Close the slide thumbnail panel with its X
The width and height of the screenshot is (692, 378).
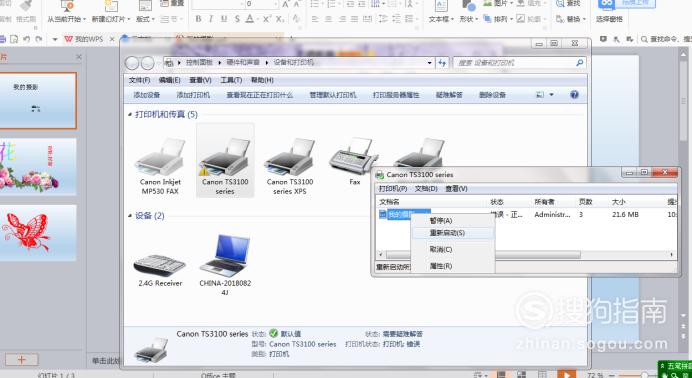coord(79,57)
